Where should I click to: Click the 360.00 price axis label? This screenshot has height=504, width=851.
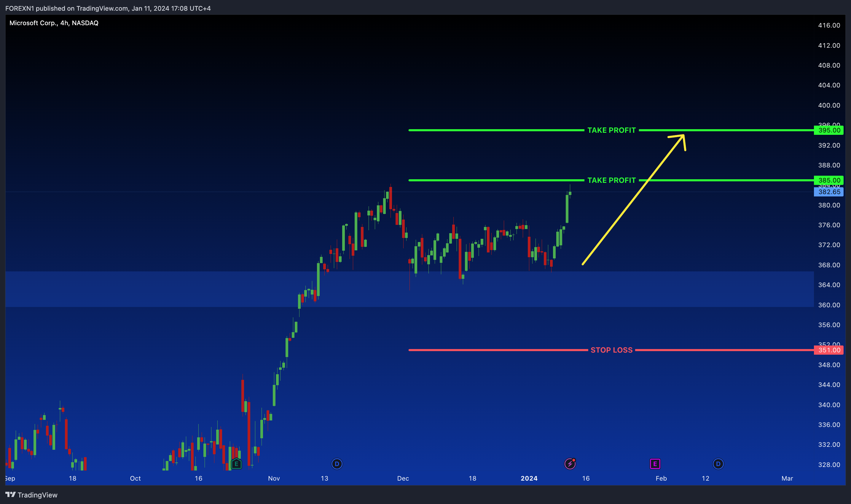coord(829,305)
